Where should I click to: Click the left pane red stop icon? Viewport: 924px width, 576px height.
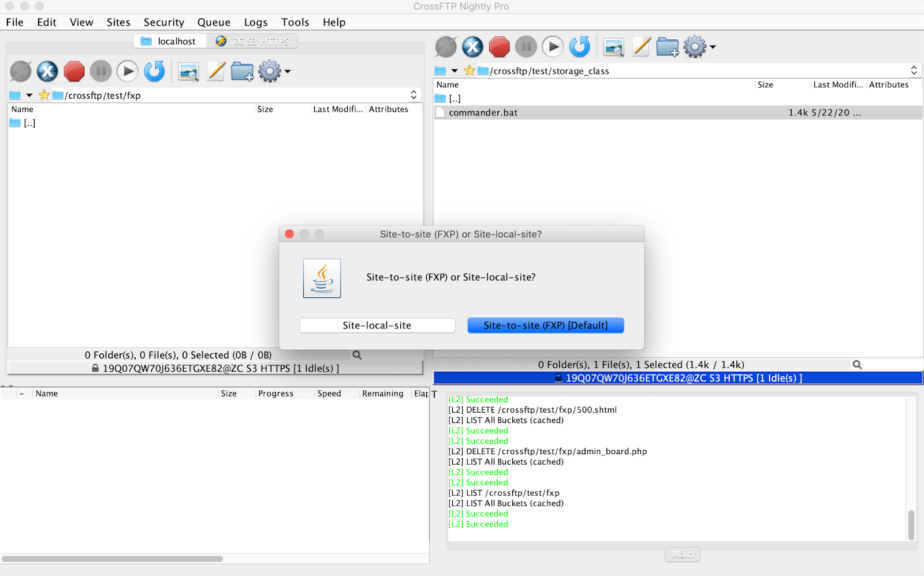point(74,72)
